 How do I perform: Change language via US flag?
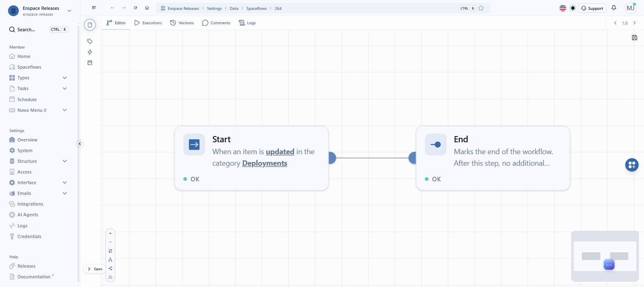[563, 8]
